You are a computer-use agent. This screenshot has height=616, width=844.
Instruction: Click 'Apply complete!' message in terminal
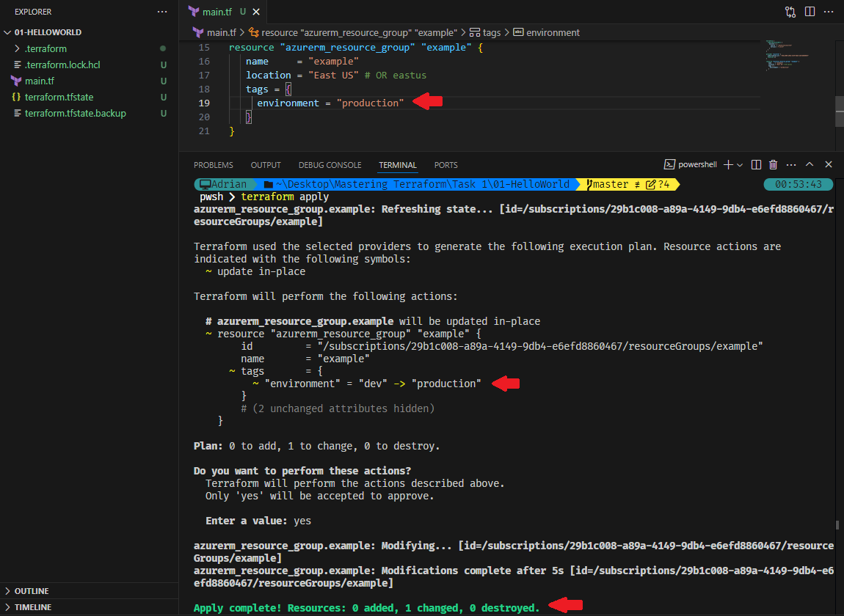coord(366,608)
